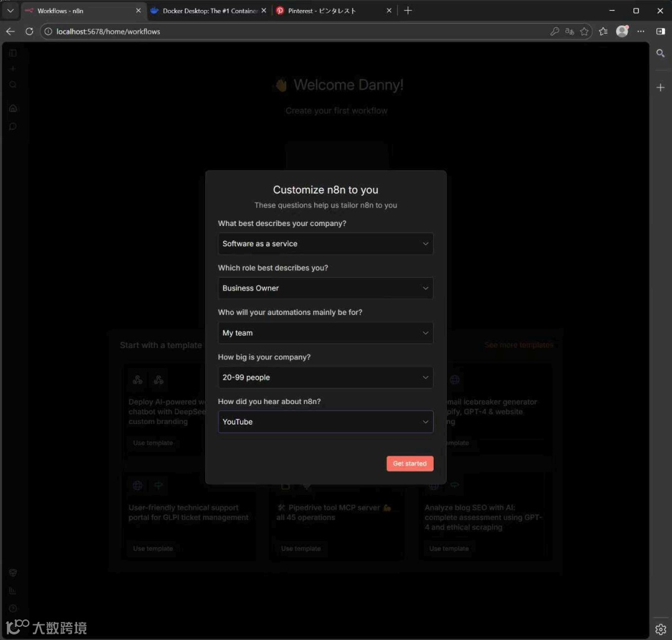Switch to the Docker Desktop tab
Image resolution: width=672 pixels, height=640 pixels.
pos(208,11)
